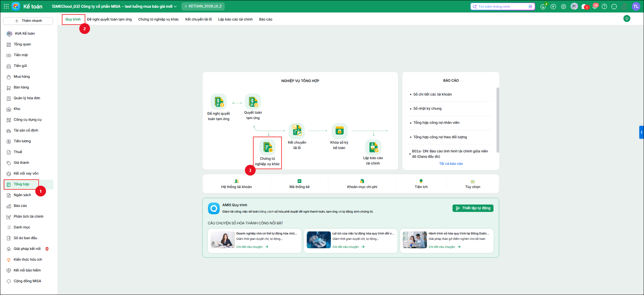This screenshot has height=295, width=644.
Task: Open the app launcher grid icon
Action: click(6, 6)
